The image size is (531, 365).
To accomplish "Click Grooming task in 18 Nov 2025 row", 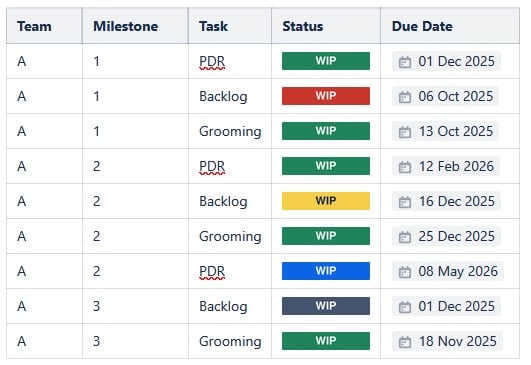I will (x=230, y=342).
